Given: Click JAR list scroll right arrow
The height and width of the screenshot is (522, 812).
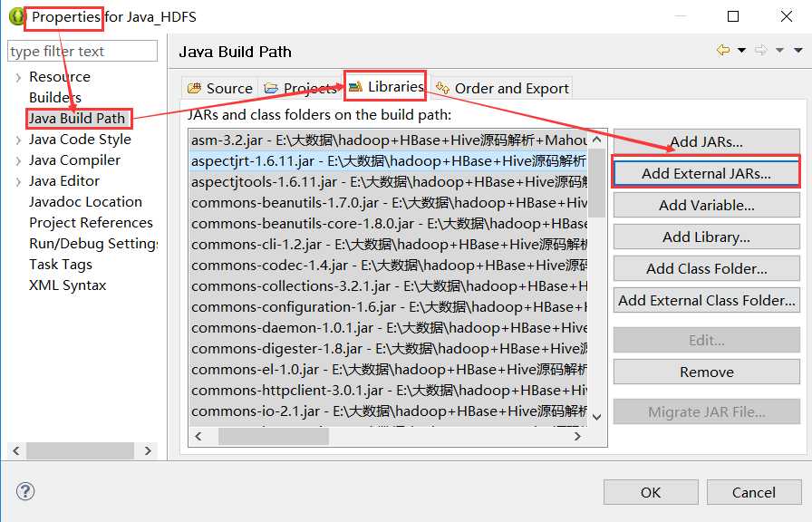Looking at the screenshot, I should tap(578, 436).
